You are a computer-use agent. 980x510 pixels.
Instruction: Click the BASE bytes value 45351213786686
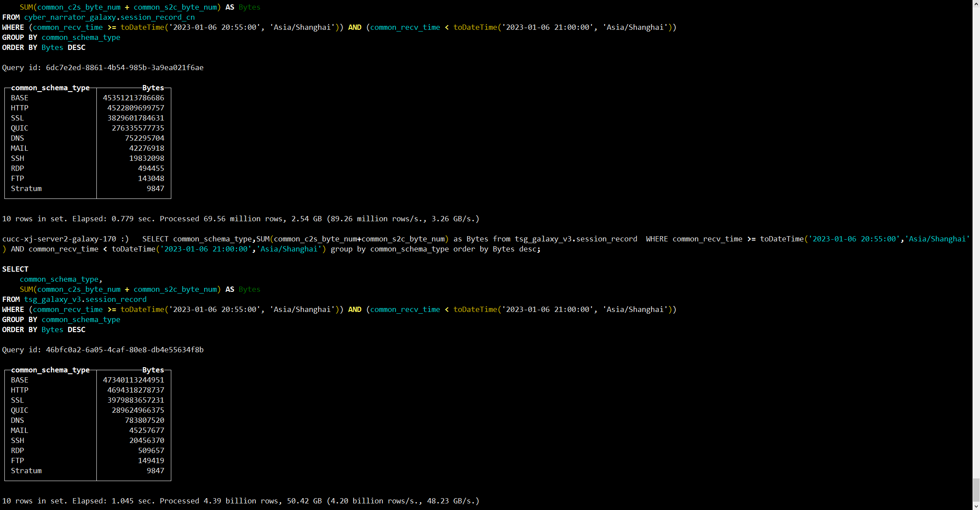[x=133, y=98]
